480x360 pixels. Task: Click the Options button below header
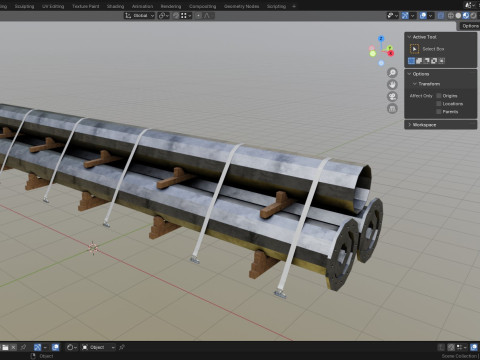470,26
